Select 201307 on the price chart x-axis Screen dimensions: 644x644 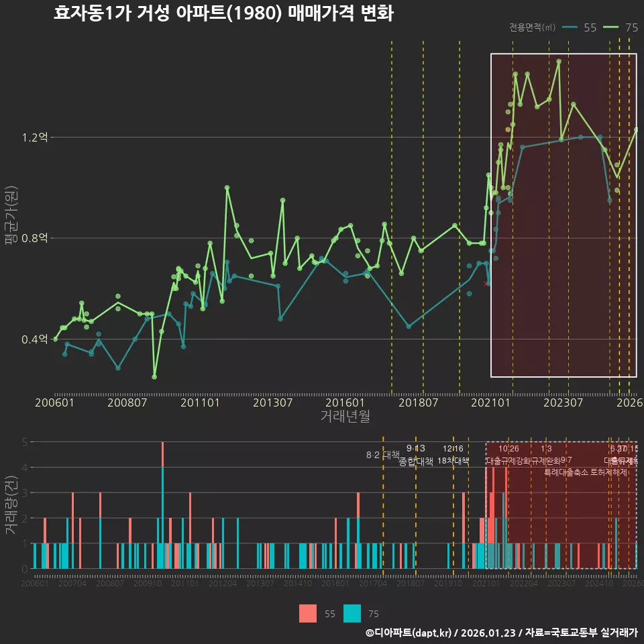[273, 402]
